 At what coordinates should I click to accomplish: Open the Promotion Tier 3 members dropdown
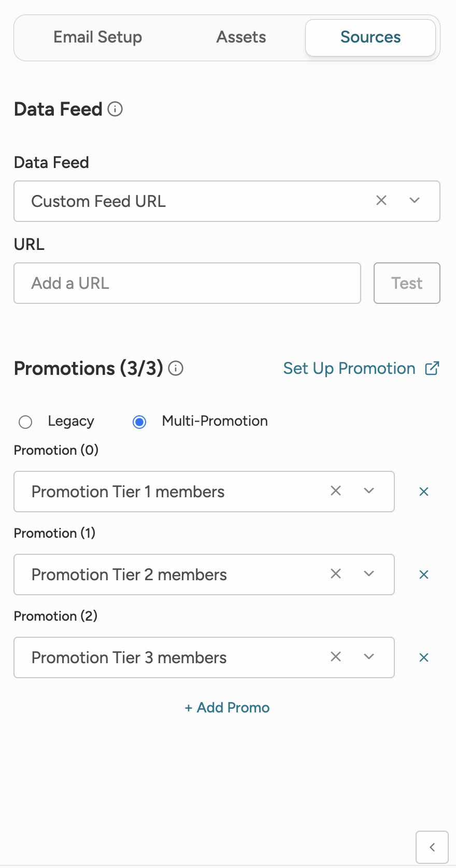pyautogui.click(x=369, y=657)
